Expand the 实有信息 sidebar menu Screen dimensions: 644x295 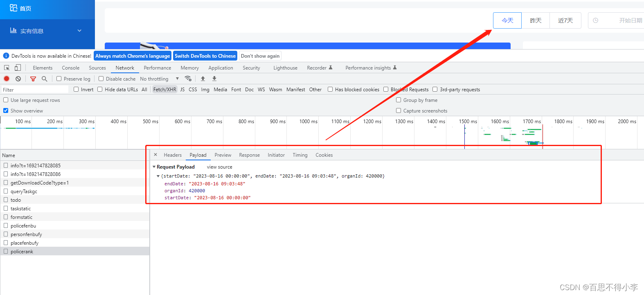point(79,31)
